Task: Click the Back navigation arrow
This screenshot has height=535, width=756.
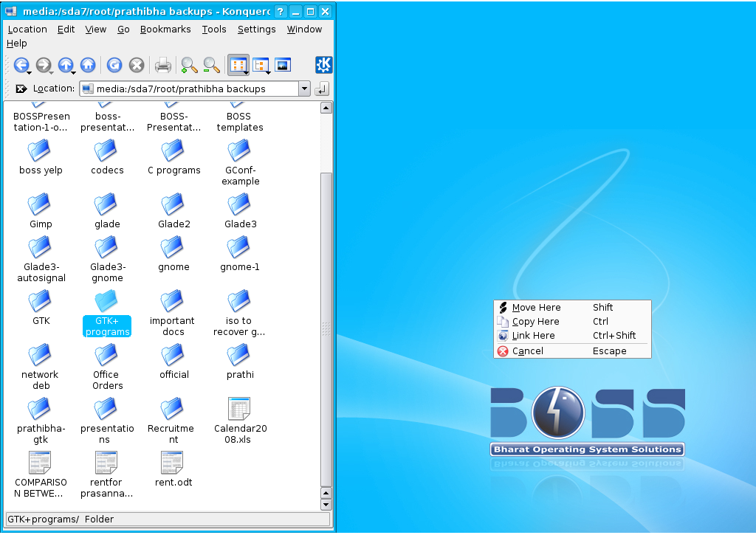Action: click(21, 65)
